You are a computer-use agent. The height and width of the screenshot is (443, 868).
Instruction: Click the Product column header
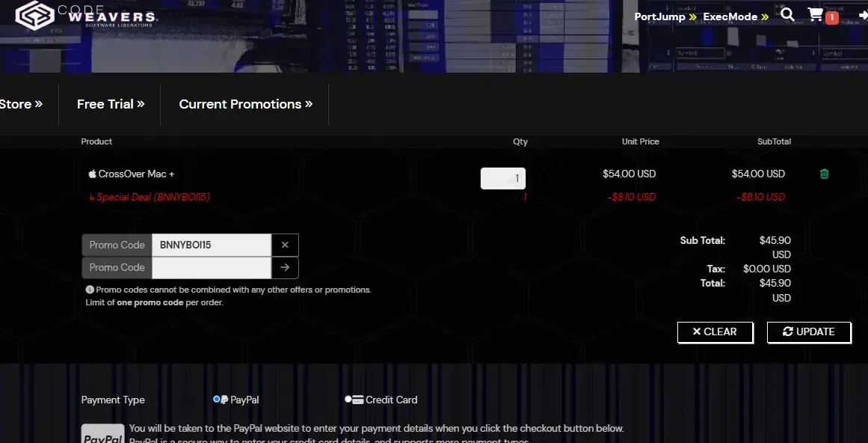coord(96,141)
